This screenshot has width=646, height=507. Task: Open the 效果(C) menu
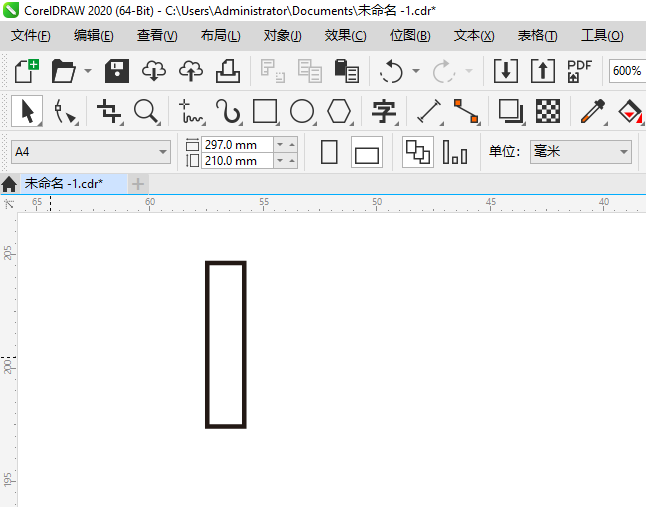coord(345,36)
